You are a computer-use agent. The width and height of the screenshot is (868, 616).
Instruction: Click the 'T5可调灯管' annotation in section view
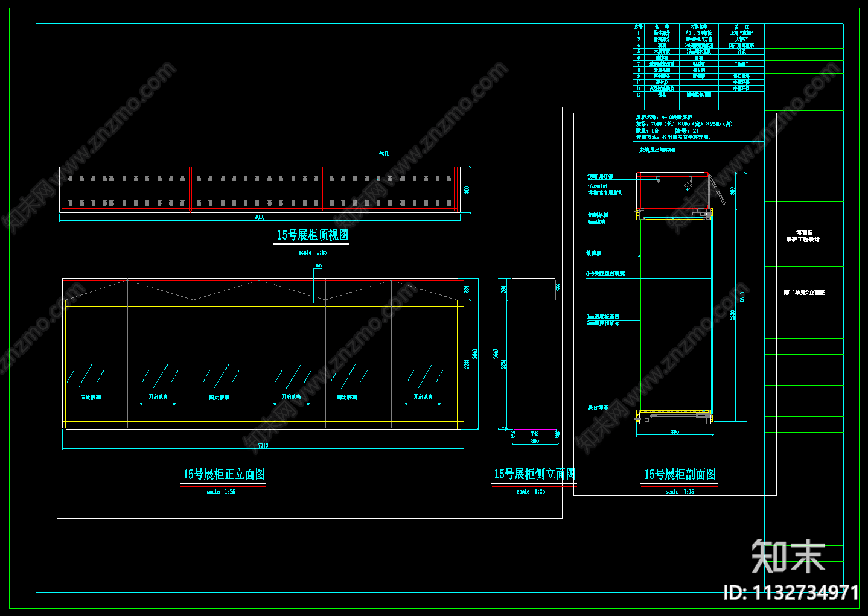click(601, 177)
